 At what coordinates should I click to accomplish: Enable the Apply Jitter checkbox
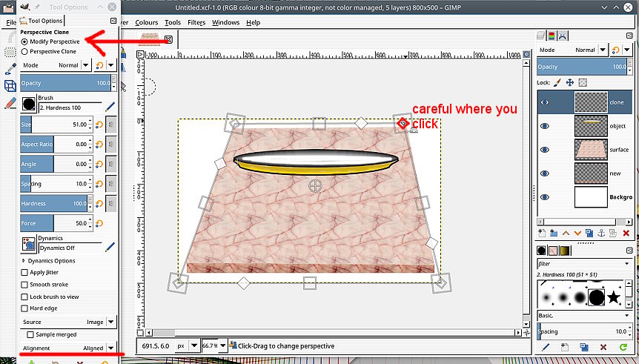(x=24, y=273)
